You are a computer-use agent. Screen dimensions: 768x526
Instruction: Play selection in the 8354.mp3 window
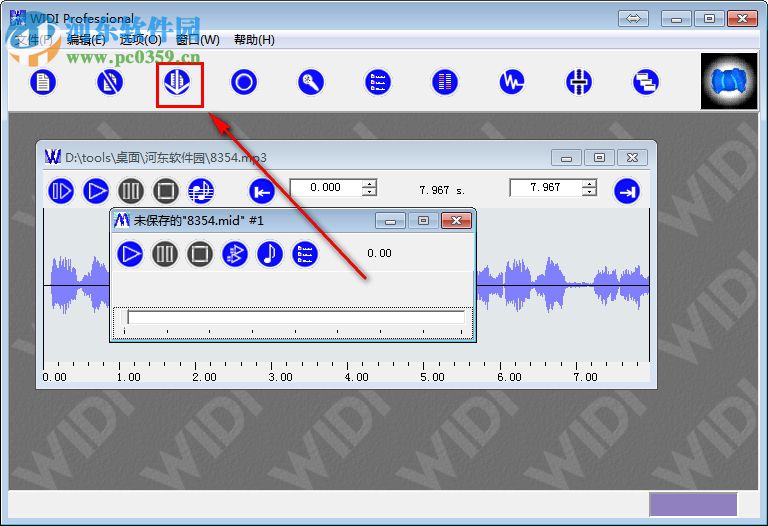tap(61, 191)
